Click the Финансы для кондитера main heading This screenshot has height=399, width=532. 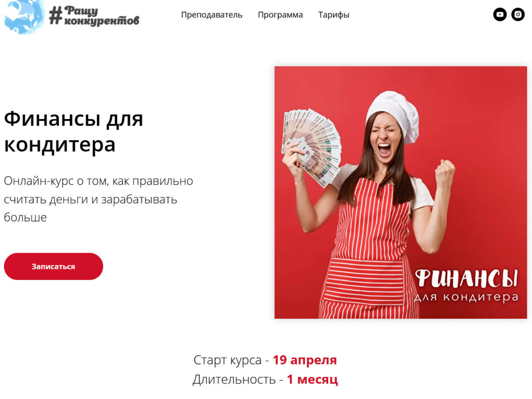74,132
